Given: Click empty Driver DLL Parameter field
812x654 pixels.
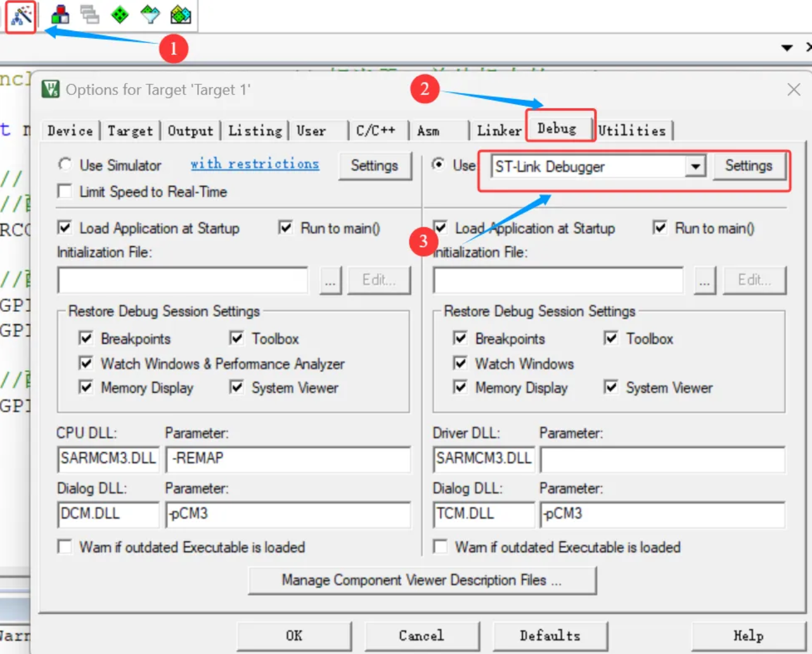Looking at the screenshot, I should coord(663,459).
